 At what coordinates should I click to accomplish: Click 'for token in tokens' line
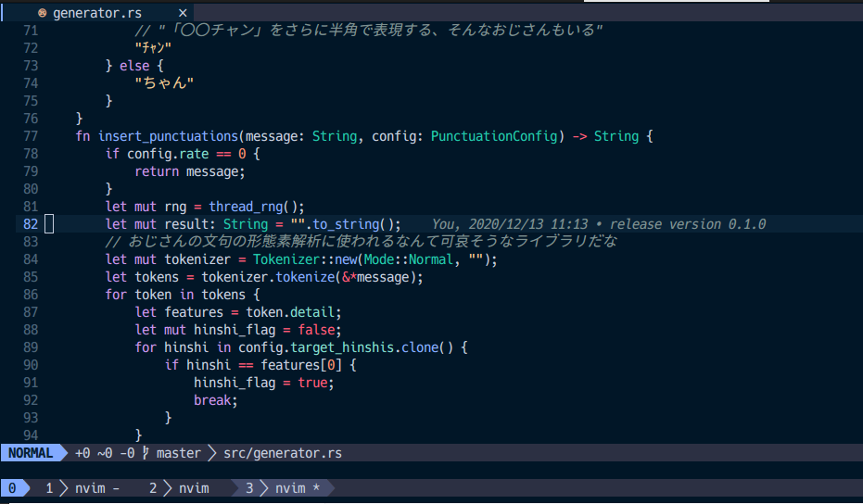183,295
